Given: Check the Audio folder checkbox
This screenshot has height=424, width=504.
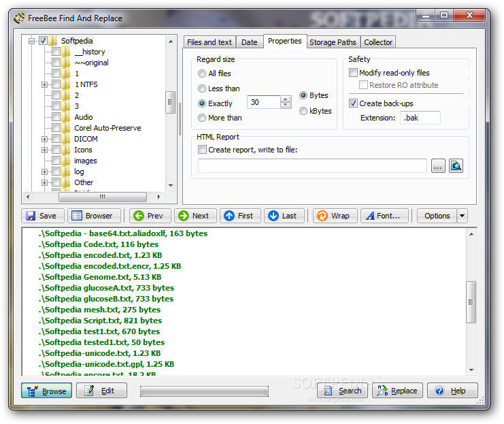Looking at the screenshot, I should tap(56, 117).
